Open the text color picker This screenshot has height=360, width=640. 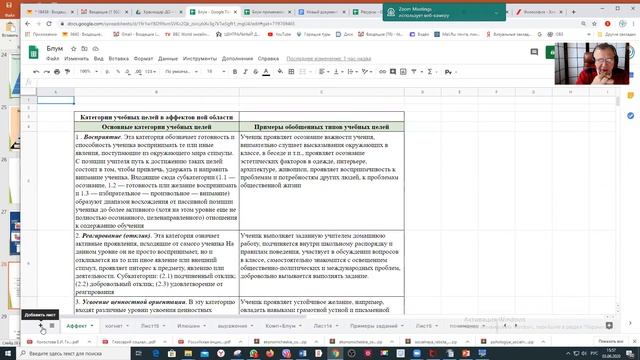[x=266, y=72]
